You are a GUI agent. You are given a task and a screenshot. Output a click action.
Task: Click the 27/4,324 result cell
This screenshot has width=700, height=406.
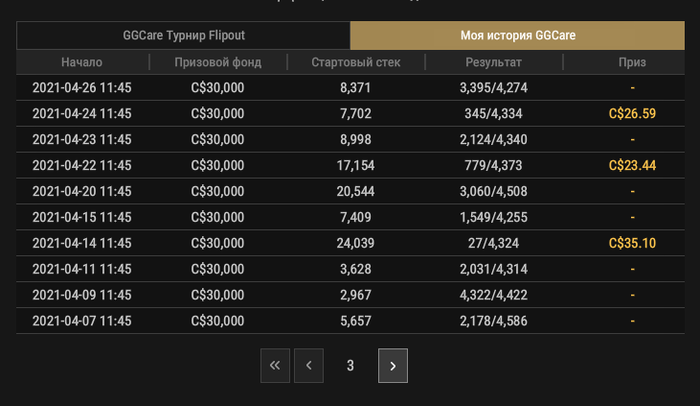click(493, 243)
